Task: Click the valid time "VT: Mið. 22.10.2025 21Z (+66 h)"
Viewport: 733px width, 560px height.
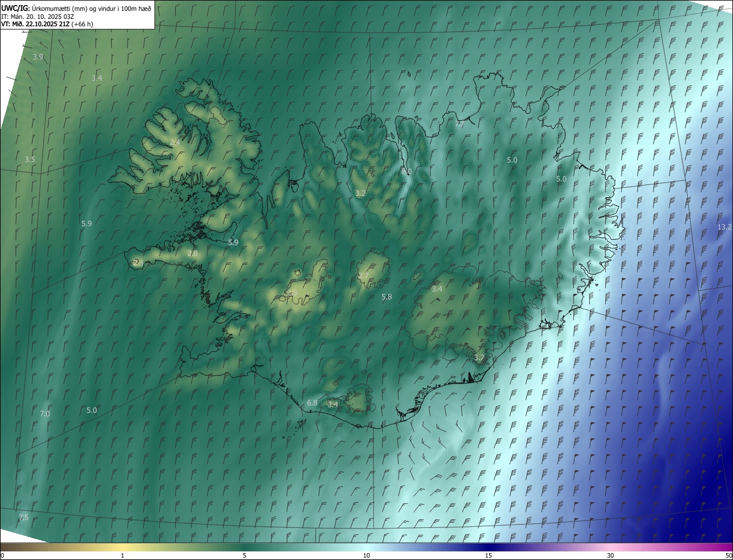Action: (47, 24)
